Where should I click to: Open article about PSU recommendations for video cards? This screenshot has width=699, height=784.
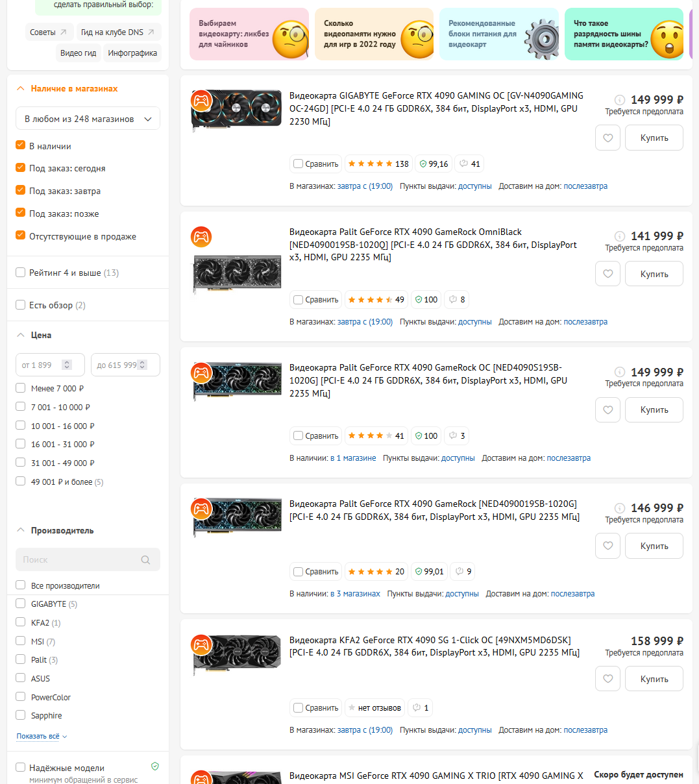499,34
